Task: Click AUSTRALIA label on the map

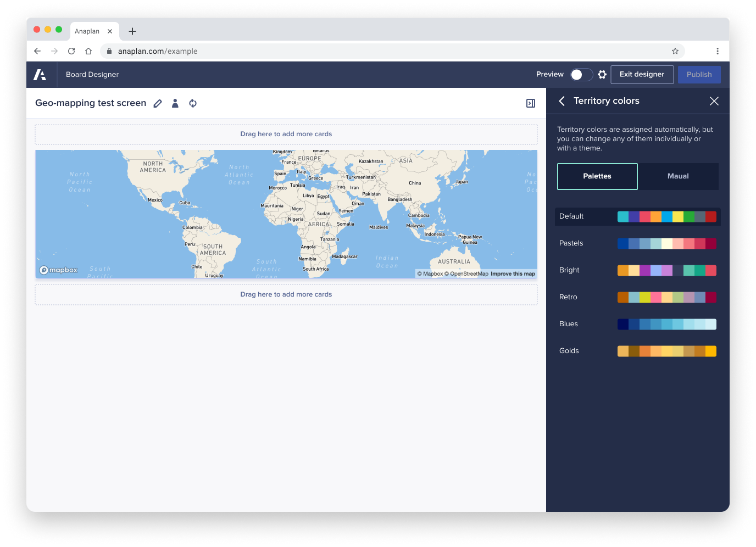Action: [x=454, y=262]
